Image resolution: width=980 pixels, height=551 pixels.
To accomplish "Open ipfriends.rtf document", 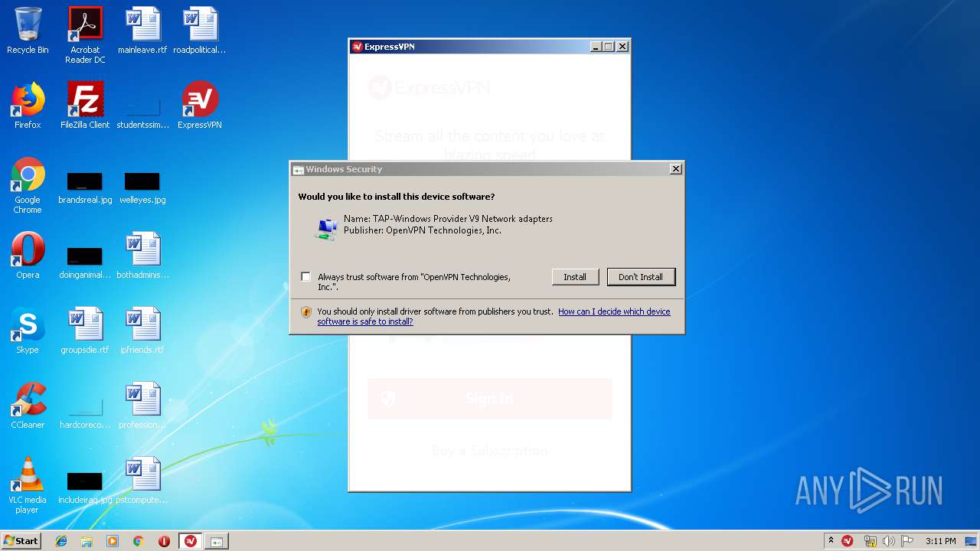I will click(x=142, y=331).
